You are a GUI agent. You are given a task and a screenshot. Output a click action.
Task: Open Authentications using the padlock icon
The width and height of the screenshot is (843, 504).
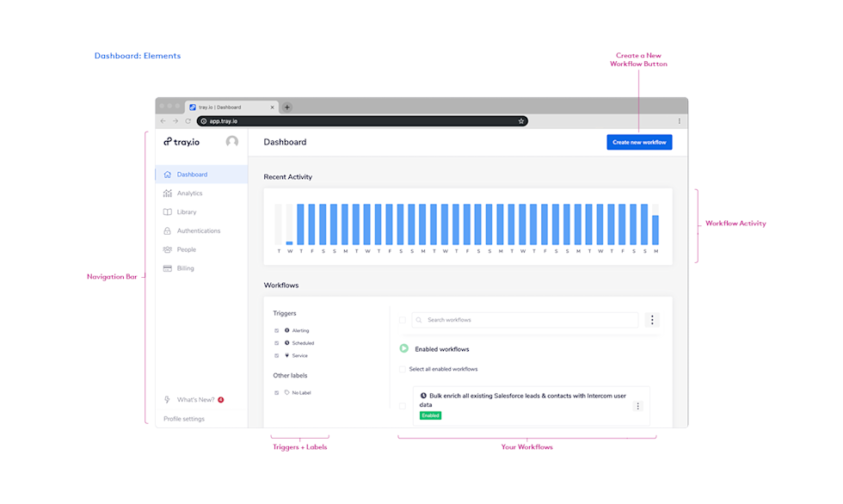(167, 230)
